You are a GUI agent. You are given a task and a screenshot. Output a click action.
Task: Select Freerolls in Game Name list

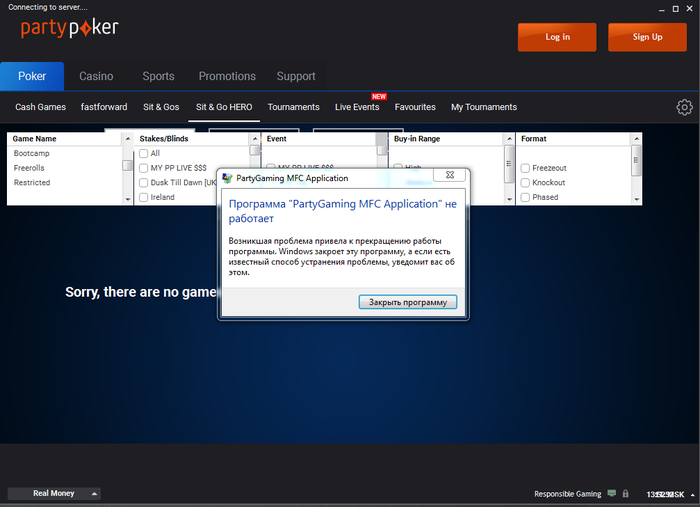click(x=29, y=168)
